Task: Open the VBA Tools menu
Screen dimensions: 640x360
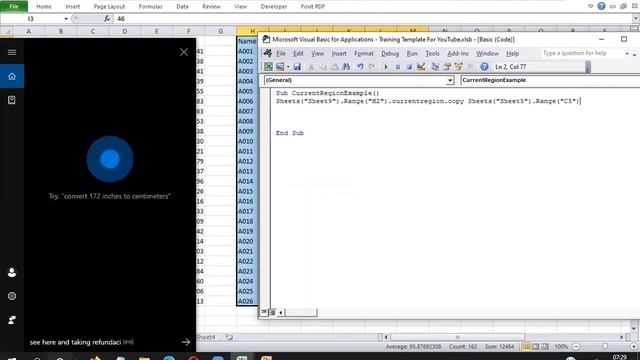Action: [432, 53]
